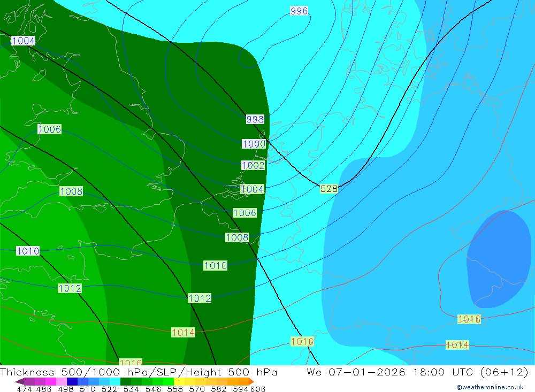The image size is (535, 392).
Task: Click the bright green legend swatch before 558
Action: click(x=169, y=381)
